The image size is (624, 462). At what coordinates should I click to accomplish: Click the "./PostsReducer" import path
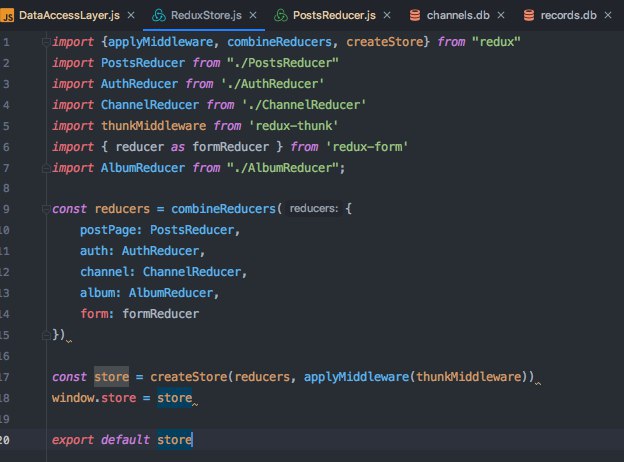coord(283,63)
